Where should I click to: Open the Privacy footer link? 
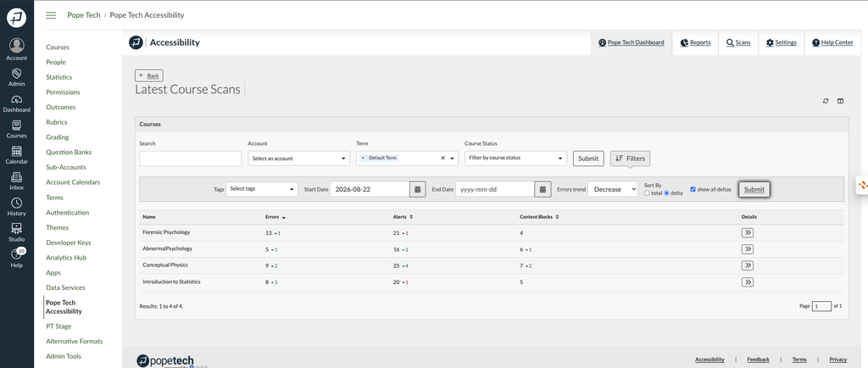coord(838,360)
